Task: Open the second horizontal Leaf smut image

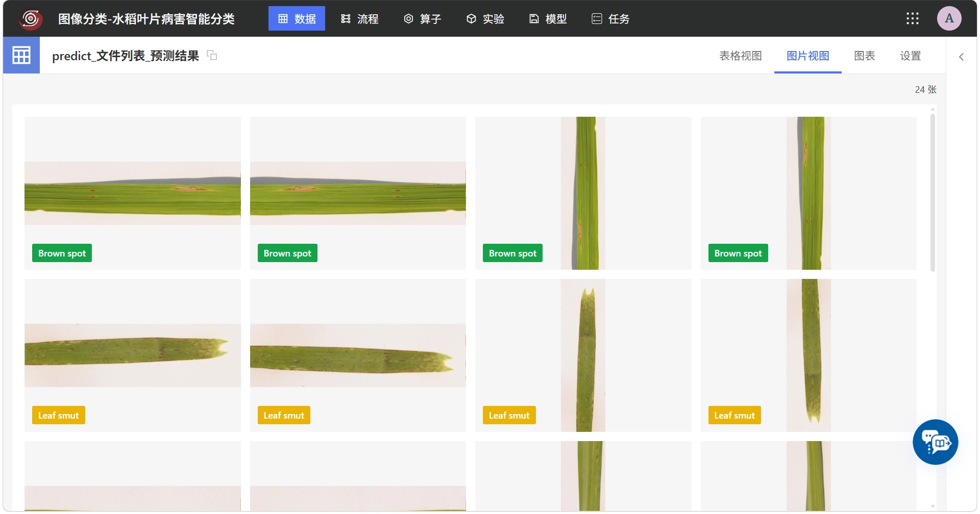Action: click(x=358, y=355)
